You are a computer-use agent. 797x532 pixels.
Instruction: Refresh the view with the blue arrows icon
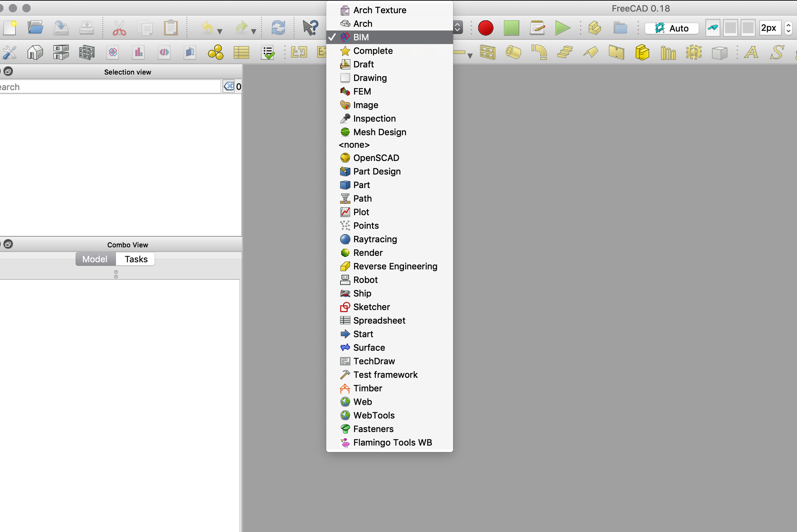278,28
